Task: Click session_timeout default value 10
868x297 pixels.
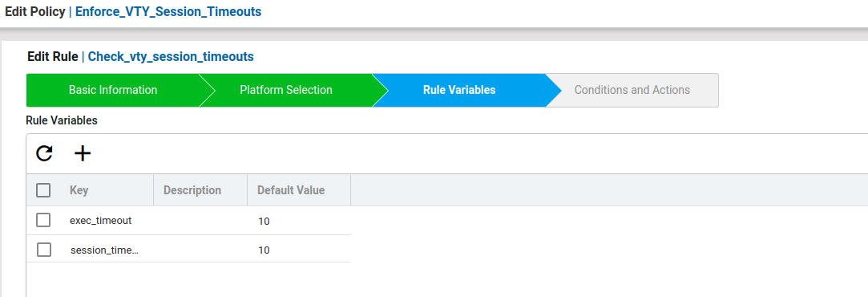Action: (x=264, y=250)
